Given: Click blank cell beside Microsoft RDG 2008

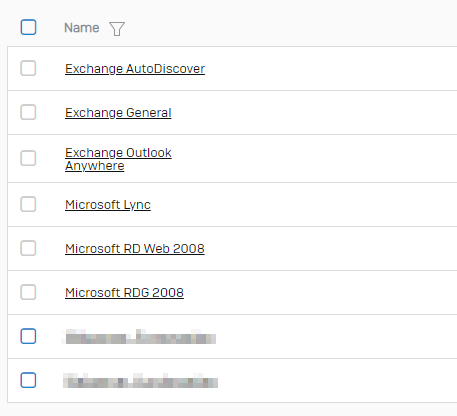Looking at the screenshot, I should point(320,292).
